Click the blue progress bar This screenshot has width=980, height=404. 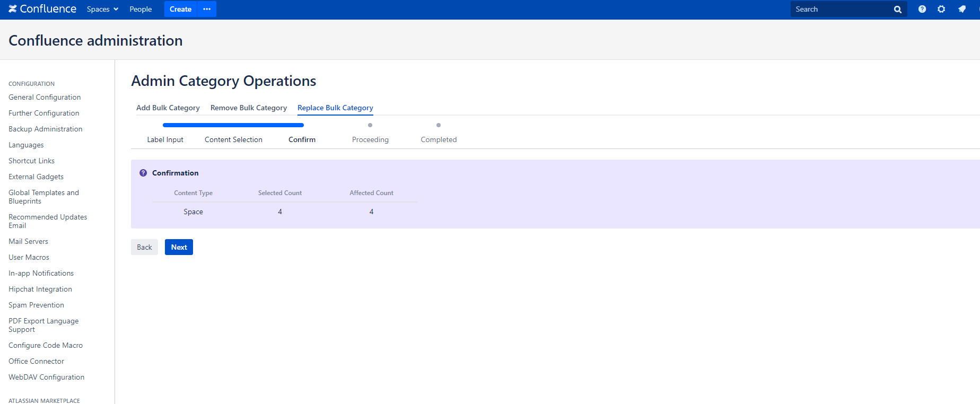pos(233,125)
